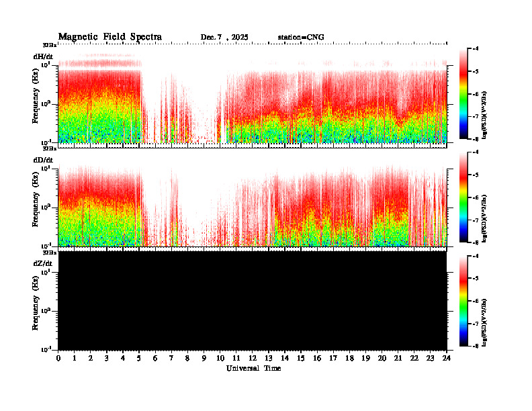Image resolution: width=532 pixels, height=411 pixels.
Task: Click hour tick label "8" on time axis
Action: tap(187, 358)
